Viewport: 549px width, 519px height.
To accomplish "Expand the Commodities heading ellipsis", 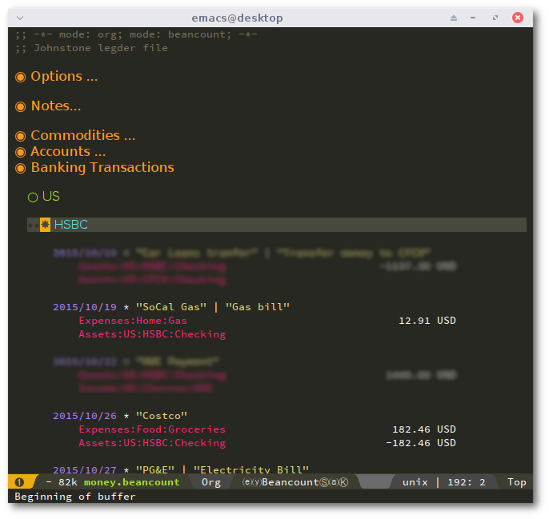I will (130, 136).
